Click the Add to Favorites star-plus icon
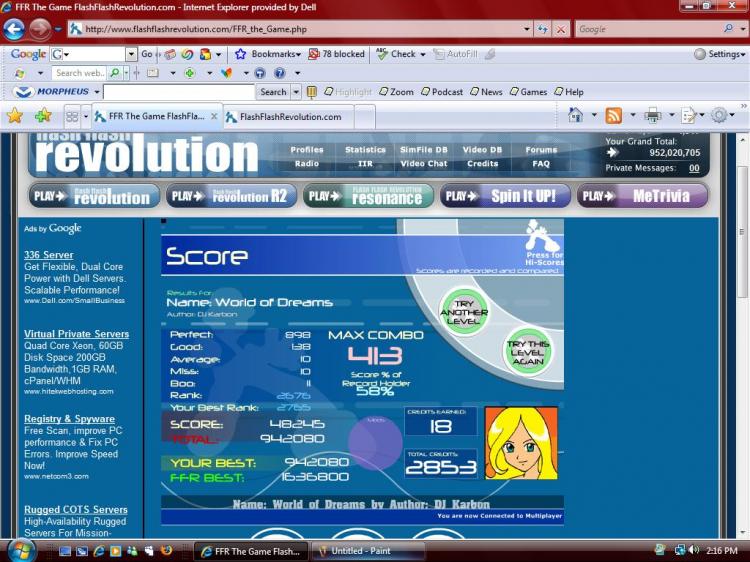Image resolution: width=750 pixels, height=562 pixels. click(x=43, y=116)
